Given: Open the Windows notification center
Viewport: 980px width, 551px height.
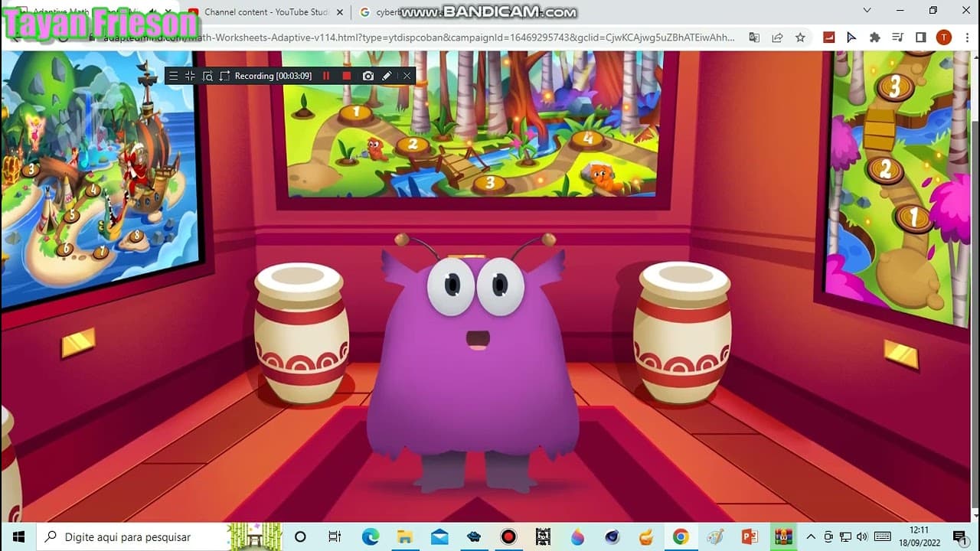Looking at the screenshot, I should click(x=959, y=536).
